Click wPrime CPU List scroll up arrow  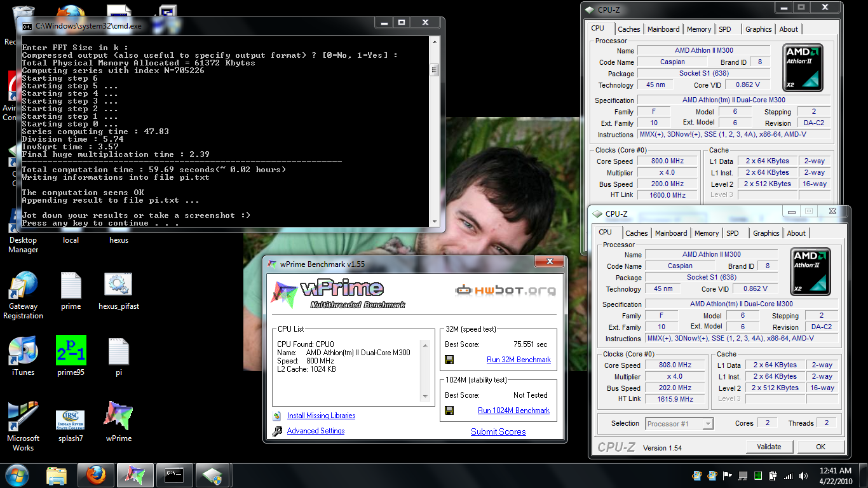pos(426,345)
